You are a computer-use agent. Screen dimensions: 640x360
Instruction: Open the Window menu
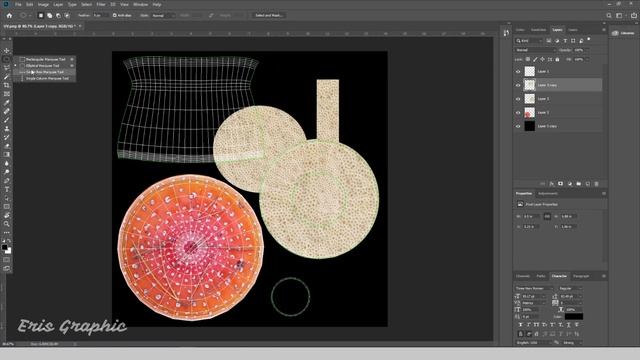coord(140,4)
